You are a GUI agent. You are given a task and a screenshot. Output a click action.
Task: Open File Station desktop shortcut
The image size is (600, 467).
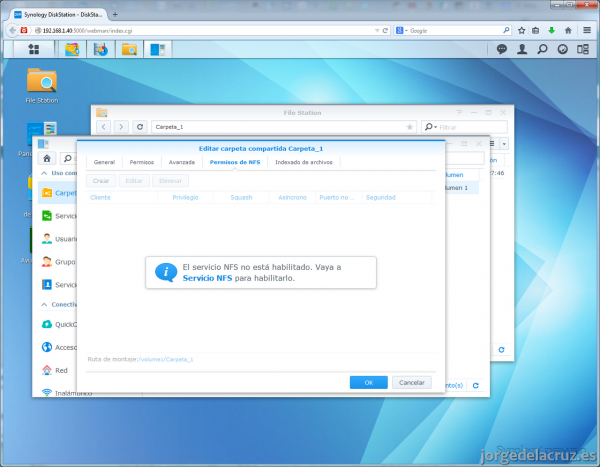(x=42, y=86)
